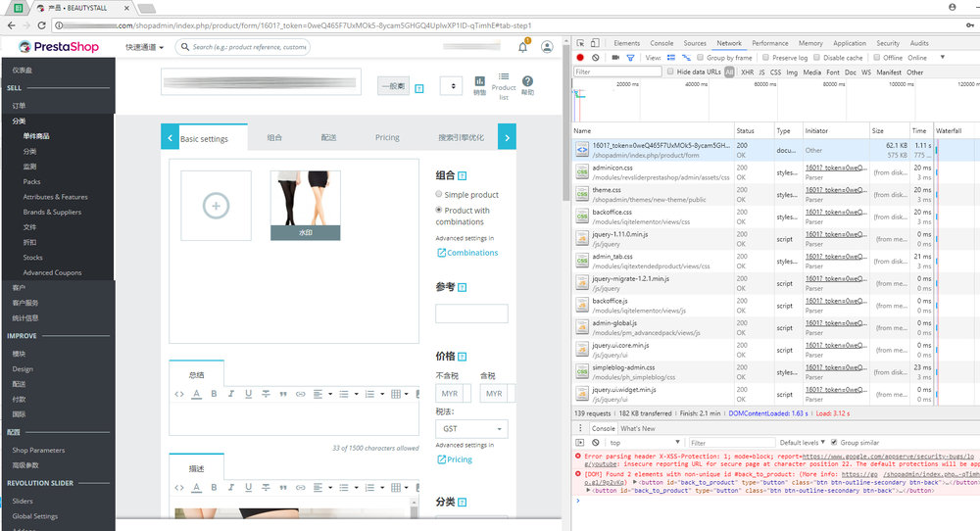Show network overview waterfall view icon

click(686, 58)
